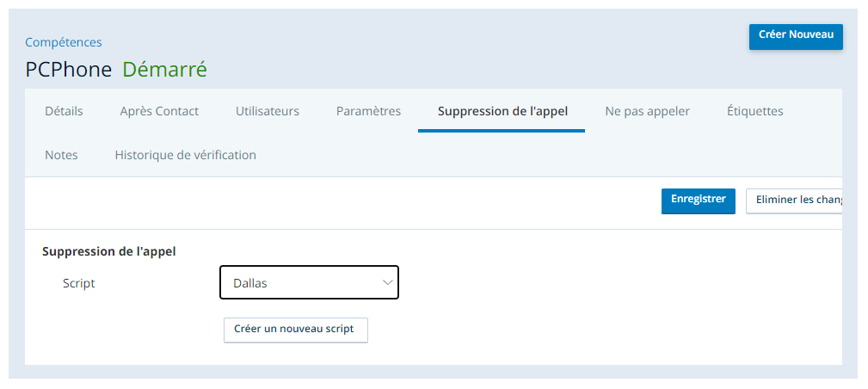The height and width of the screenshot is (389, 868).
Task: Open the Utilisateurs tab
Action: [x=268, y=111]
